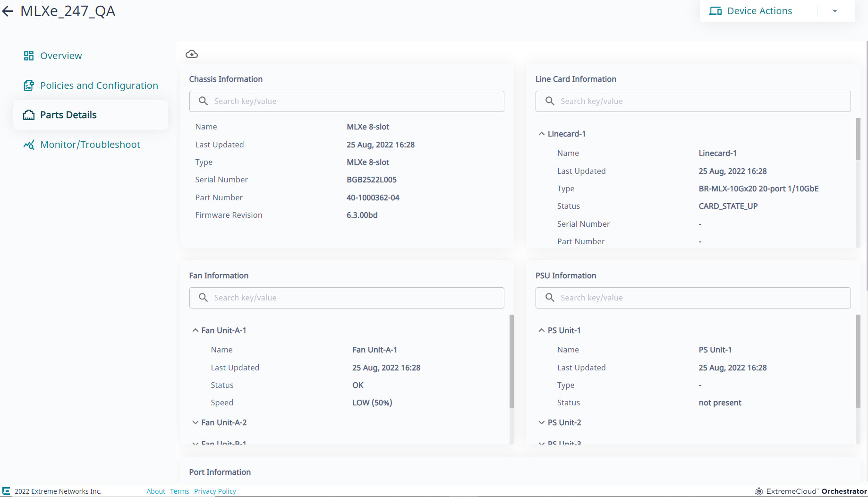Click the cloud download icon above Chassis Information
This screenshot has width=868, height=497.
point(192,54)
